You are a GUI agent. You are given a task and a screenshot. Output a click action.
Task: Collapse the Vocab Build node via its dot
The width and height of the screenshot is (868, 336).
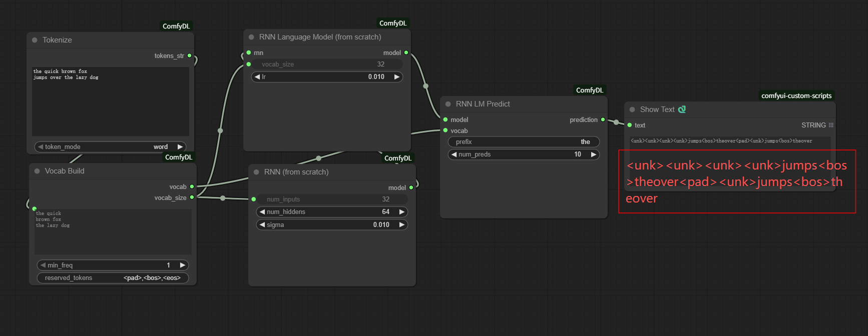coord(37,171)
